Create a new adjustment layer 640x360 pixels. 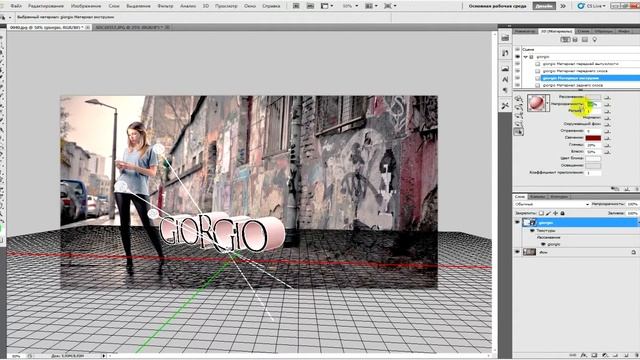pos(605,356)
